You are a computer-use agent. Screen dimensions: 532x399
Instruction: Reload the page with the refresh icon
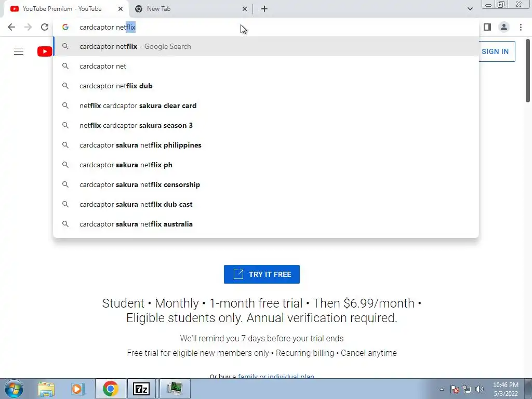pos(45,27)
